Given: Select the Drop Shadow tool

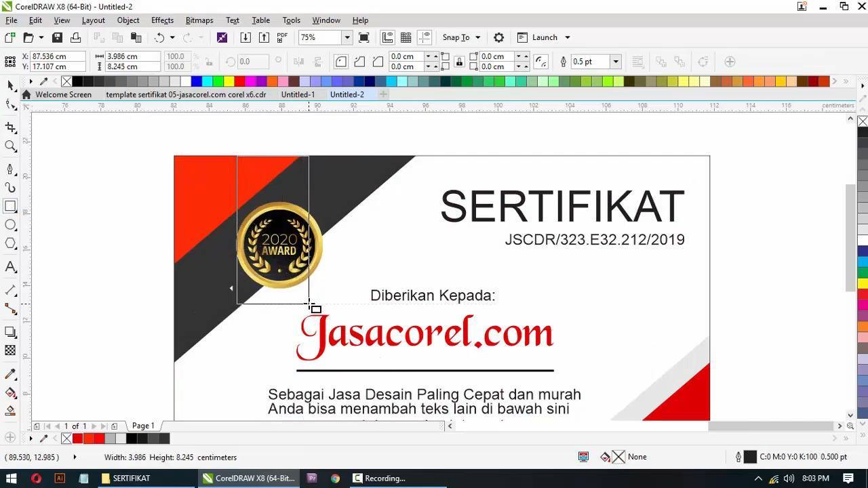Looking at the screenshot, I should coord(10,332).
